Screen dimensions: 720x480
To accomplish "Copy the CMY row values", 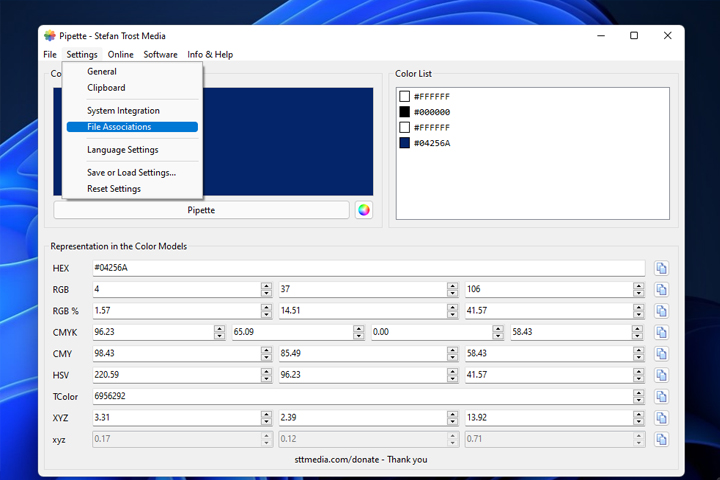I will (x=661, y=354).
